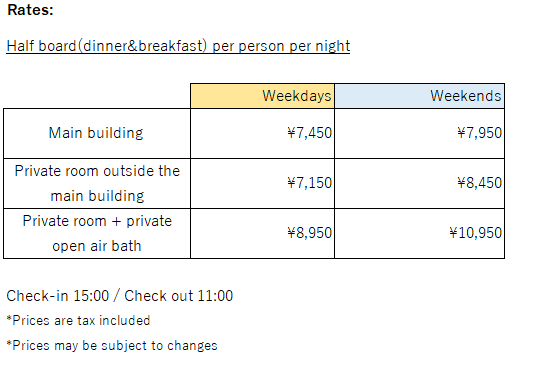Select the ¥7,150 price cell

[262, 183]
